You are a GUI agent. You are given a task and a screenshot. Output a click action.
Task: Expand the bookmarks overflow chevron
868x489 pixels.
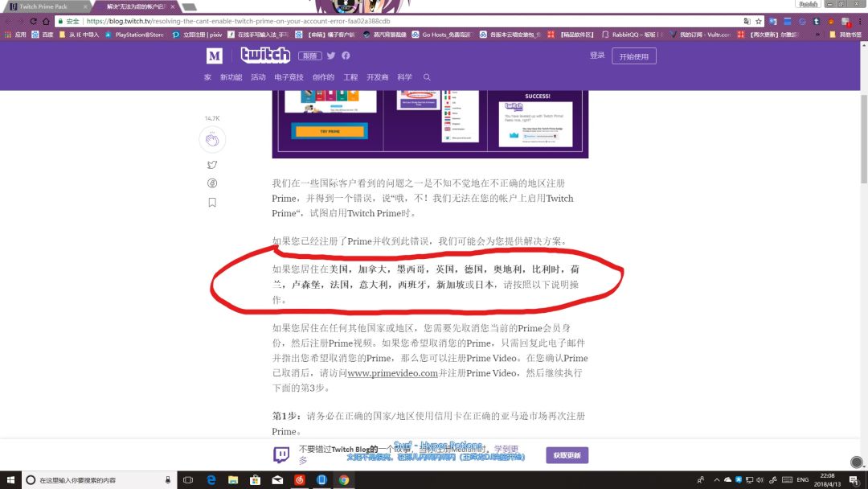point(817,35)
